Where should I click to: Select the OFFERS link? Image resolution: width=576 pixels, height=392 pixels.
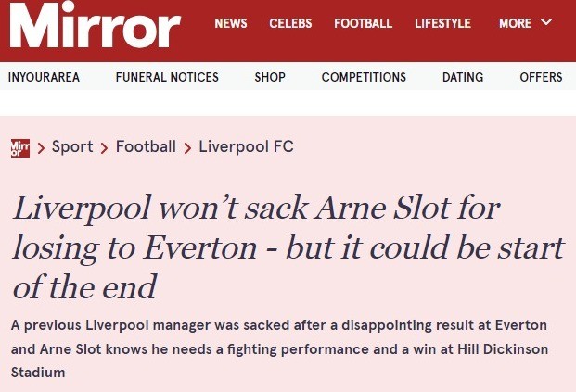click(x=541, y=78)
